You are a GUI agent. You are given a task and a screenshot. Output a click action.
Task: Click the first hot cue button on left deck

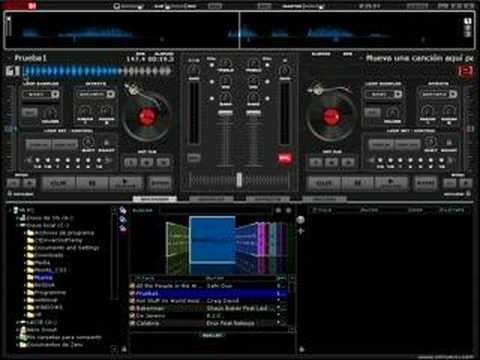[x=130, y=162]
